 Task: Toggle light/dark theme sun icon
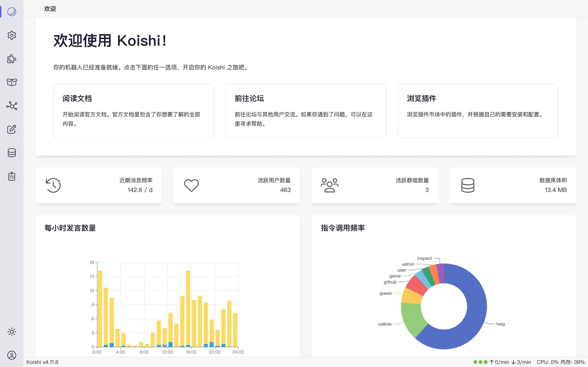[12, 332]
